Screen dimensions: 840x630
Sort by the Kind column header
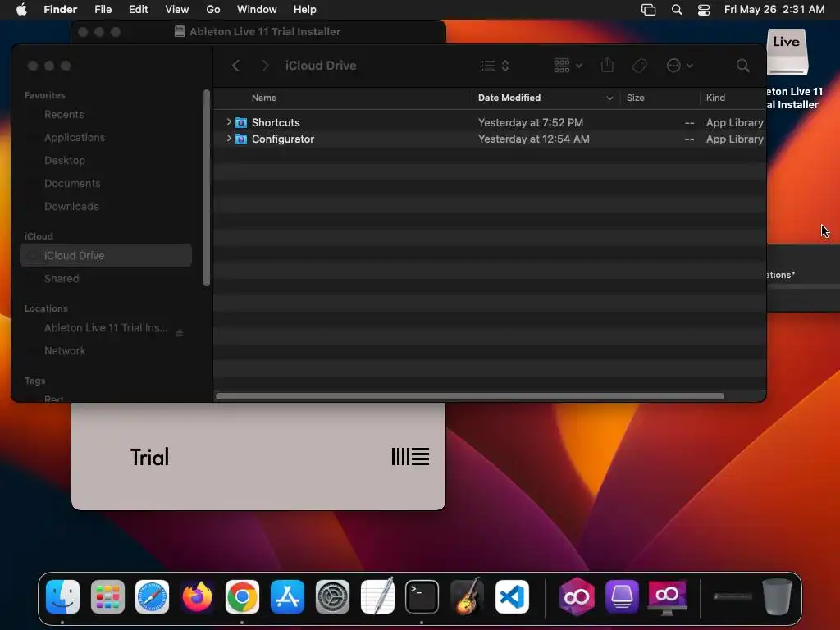(x=715, y=98)
